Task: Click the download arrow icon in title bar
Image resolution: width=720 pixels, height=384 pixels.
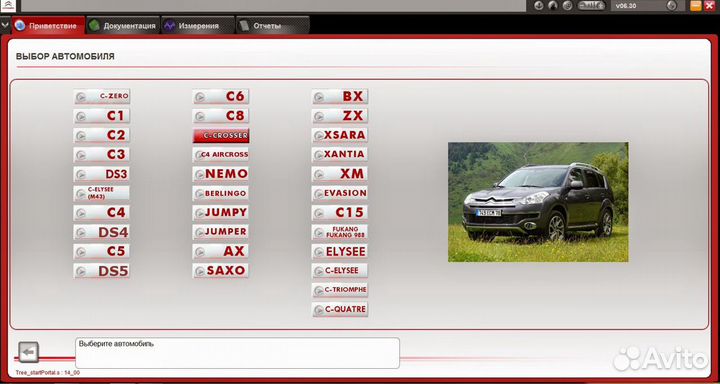Action: point(539,6)
